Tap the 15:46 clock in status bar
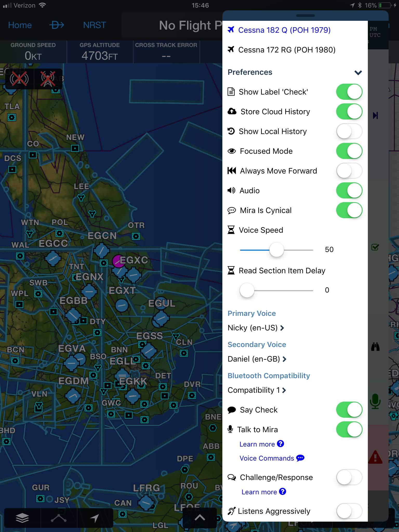 [x=200, y=5]
